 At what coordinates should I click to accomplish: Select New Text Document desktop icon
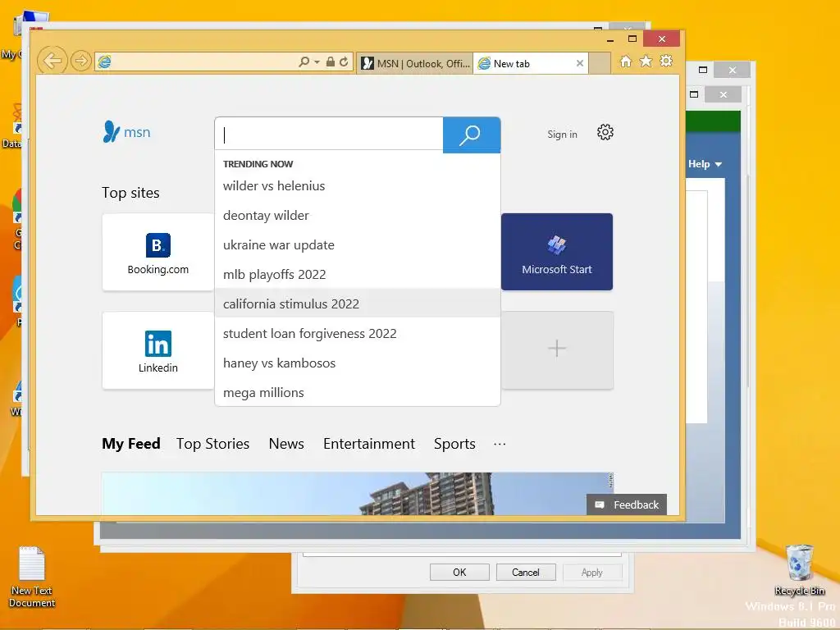32,577
